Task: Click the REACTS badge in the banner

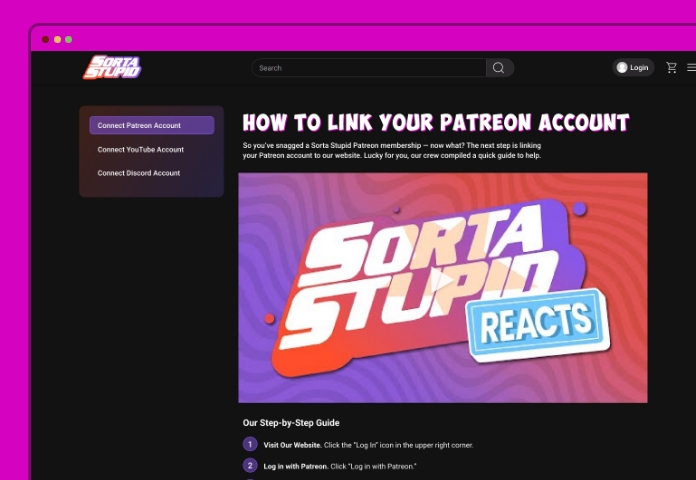Action: click(535, 324)
